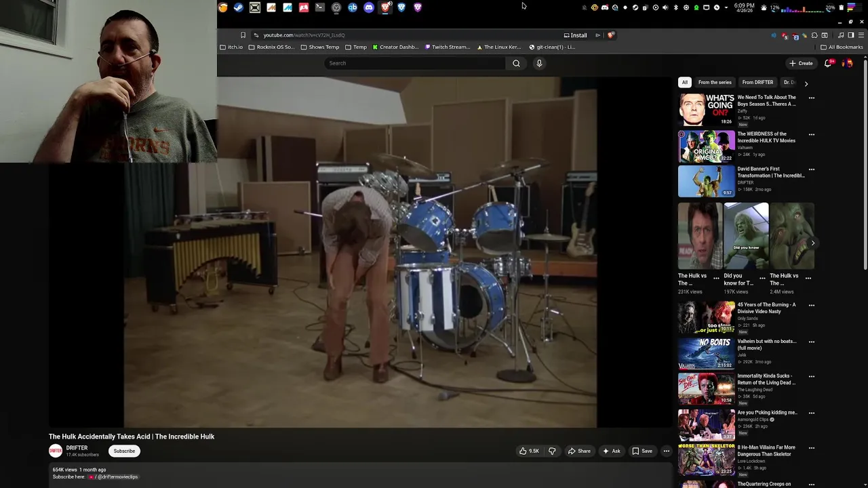
Task: Click the DRIFTER channel avatar
Action: [x=56, y=451]
